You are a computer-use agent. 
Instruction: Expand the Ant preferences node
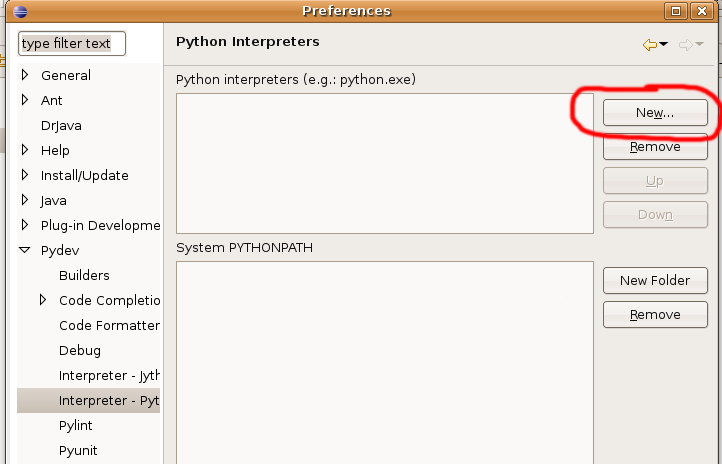tap(26, 100)
